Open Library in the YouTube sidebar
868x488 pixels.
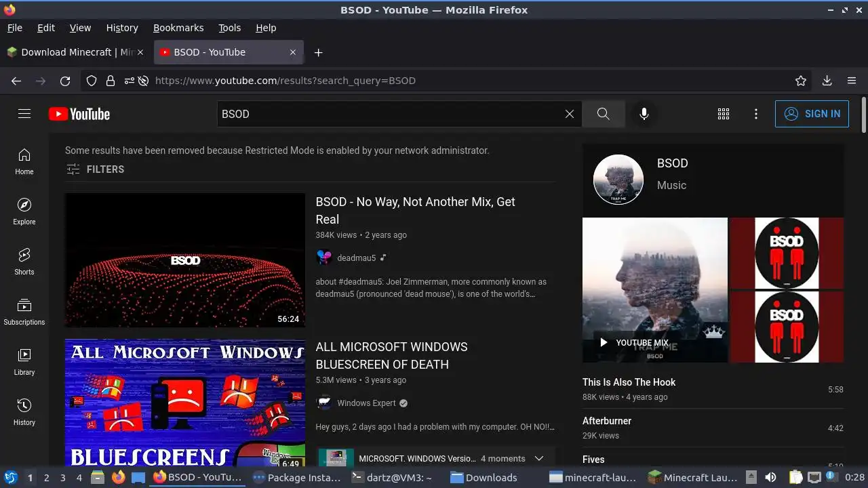click(24, 363)
